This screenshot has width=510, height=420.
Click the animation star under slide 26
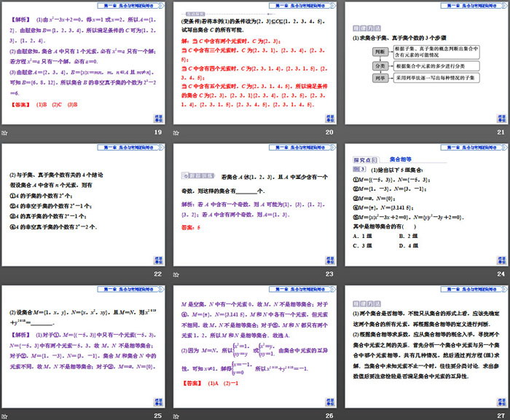pos(176,415)
